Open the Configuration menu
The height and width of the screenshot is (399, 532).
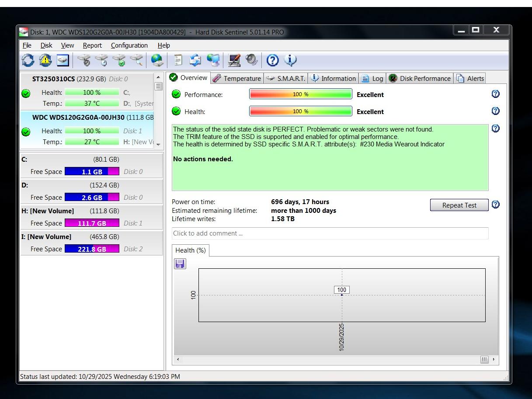pos(129,45)
